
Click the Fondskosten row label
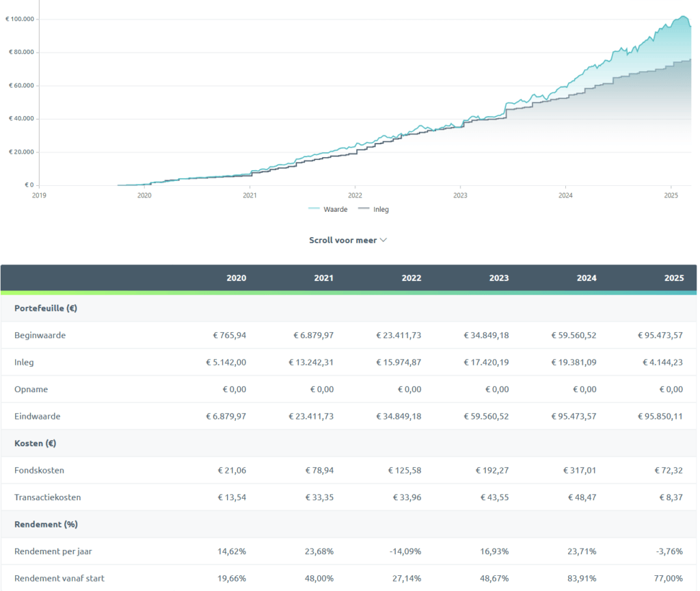click(40, 470)
